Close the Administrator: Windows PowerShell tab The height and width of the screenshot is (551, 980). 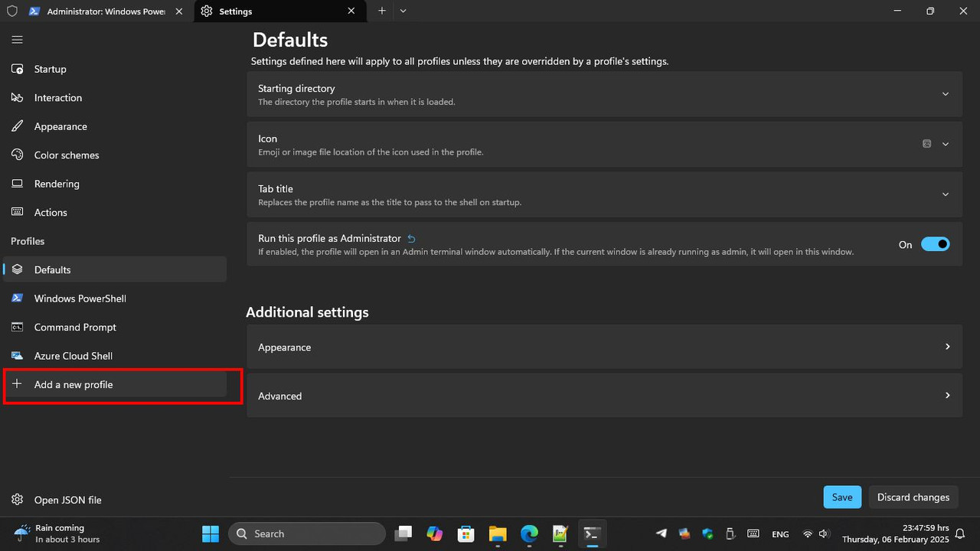click(x=179, y=11)
